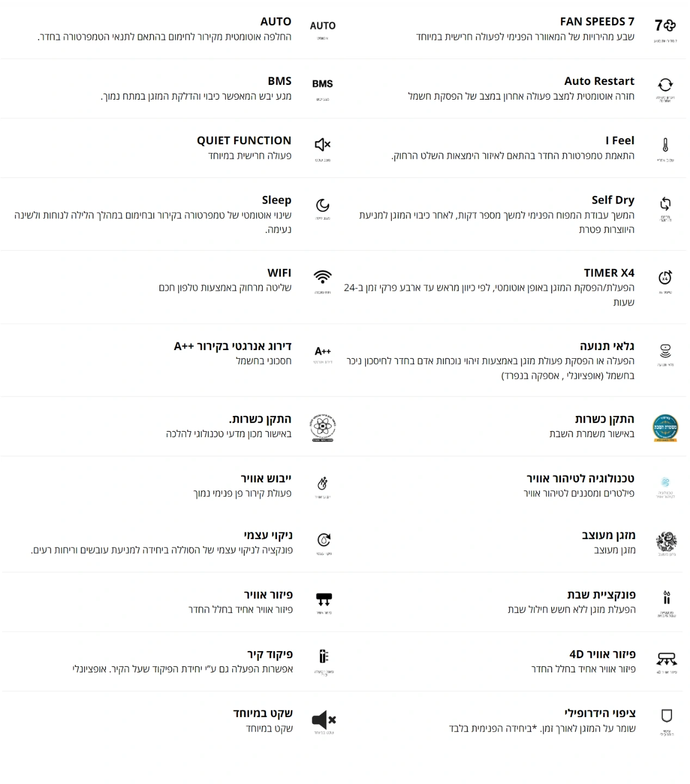This screenshot has height=784, width=690.
Task: Click the AUTO mode icon
Action: click(x=323, y=26)
